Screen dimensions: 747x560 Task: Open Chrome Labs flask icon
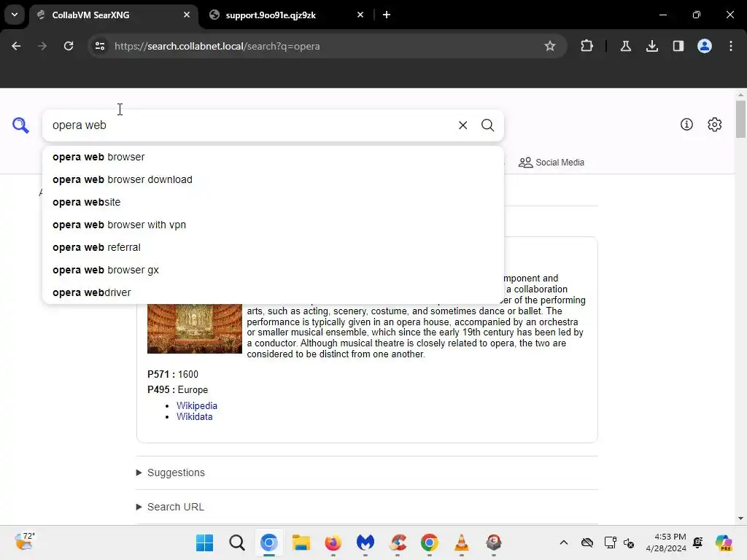click(625, 46)
